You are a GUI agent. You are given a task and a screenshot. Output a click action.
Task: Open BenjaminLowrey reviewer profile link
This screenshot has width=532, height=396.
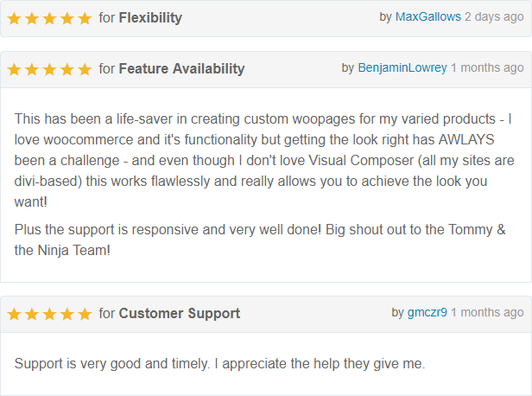click(402, 68)
